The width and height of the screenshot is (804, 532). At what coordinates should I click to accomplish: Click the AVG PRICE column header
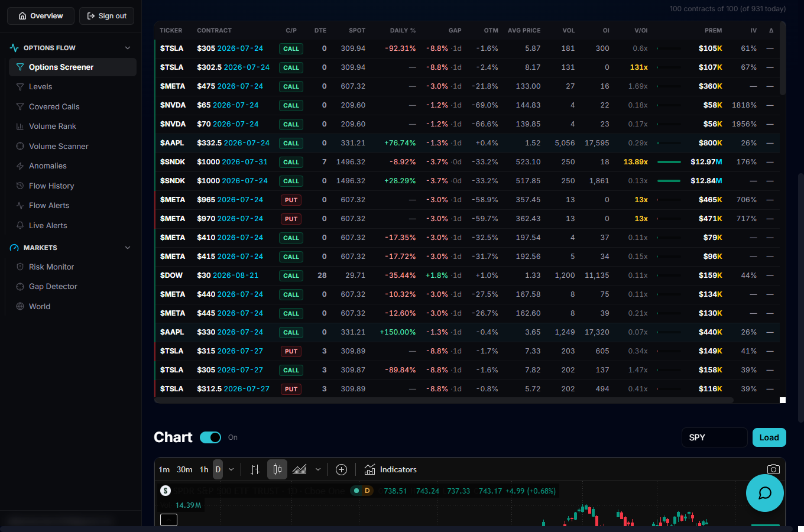pyautogui.click(x=524, y=30)
